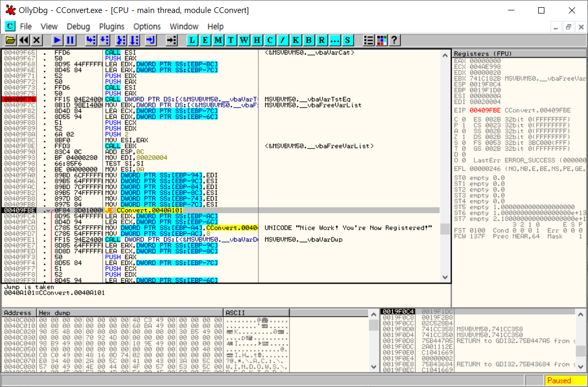Image resolution: width=588 pixels, height=387 pixels.
Task: Restart the program with the rewind icon
Action: tap(24, 40)
